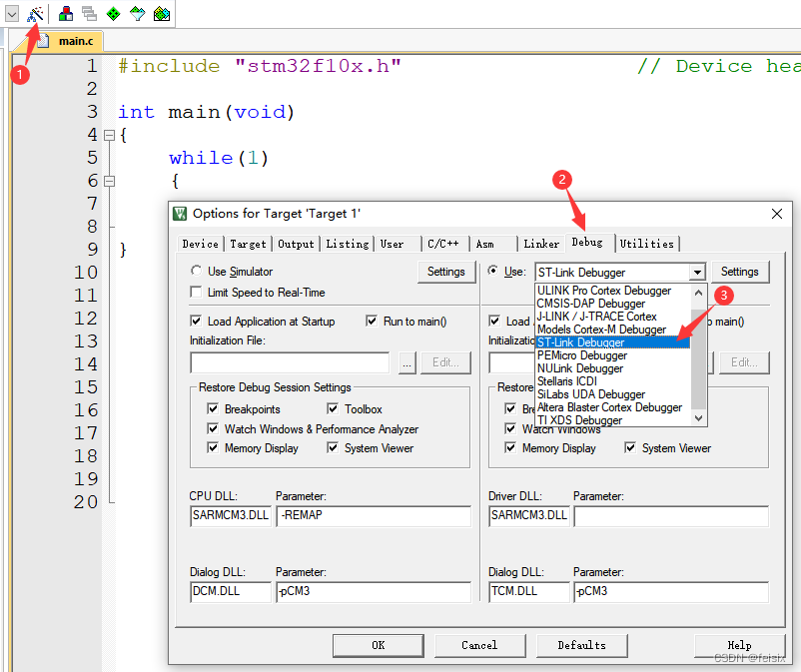Screen dimensions: 801x672
Task: Click Manage Project Items colored boxes icon
Action: coord(65,14)
